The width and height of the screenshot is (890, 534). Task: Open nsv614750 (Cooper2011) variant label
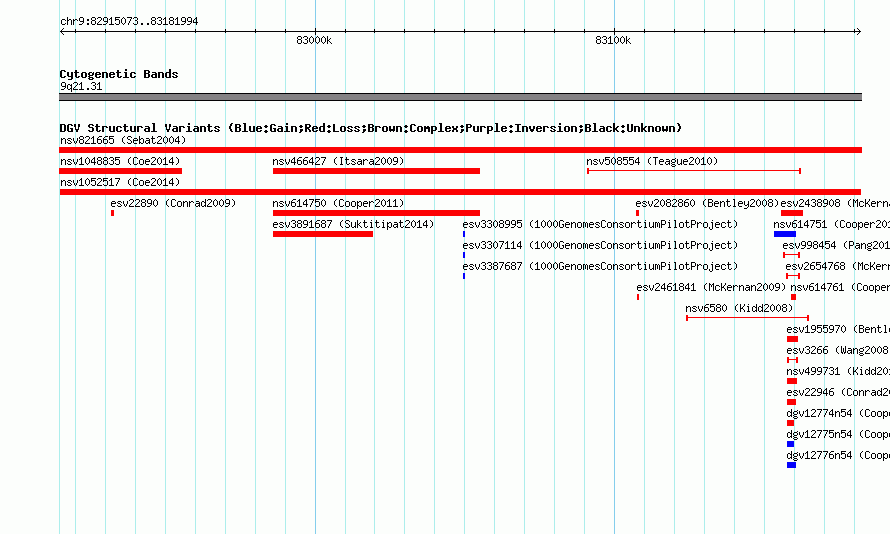(x=338, y=203)
